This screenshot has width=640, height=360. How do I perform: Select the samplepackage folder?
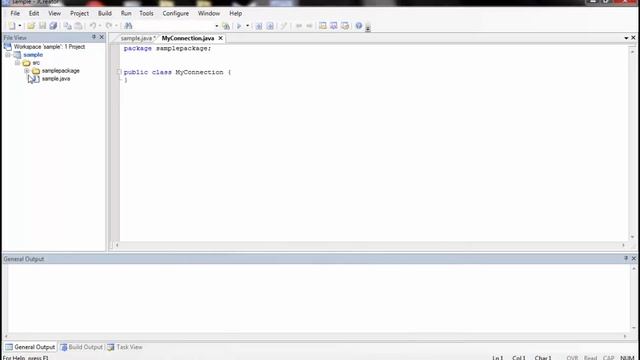point(60,71)
